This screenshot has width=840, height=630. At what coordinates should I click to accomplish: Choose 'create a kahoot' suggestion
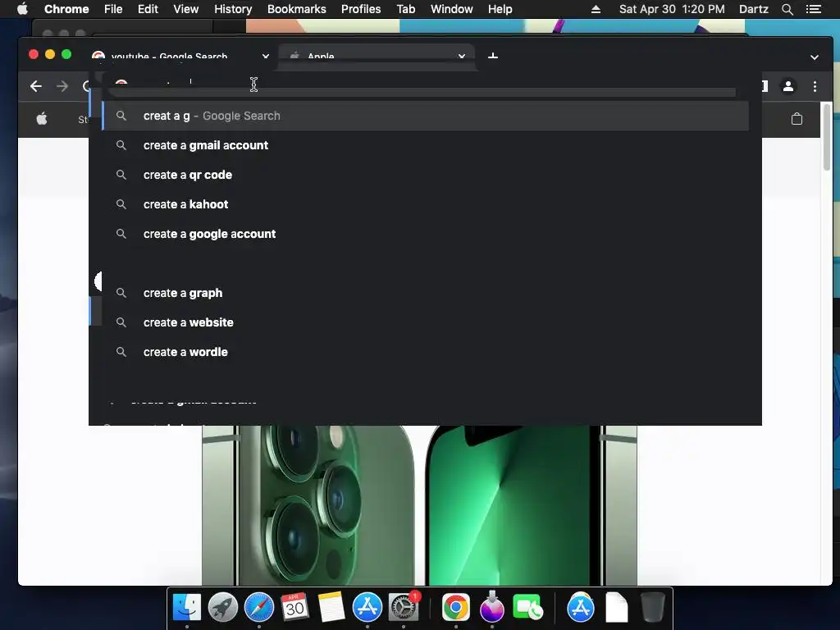426,204
